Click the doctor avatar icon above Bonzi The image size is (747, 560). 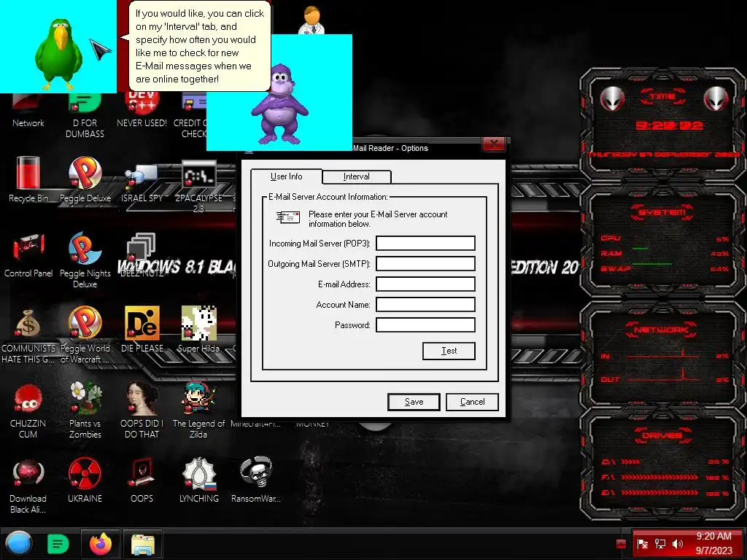[311, 20]
